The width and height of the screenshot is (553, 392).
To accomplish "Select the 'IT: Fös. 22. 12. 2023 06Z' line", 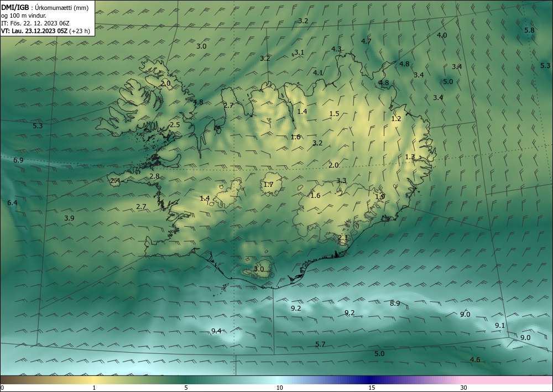I will [x=35, y=23].
